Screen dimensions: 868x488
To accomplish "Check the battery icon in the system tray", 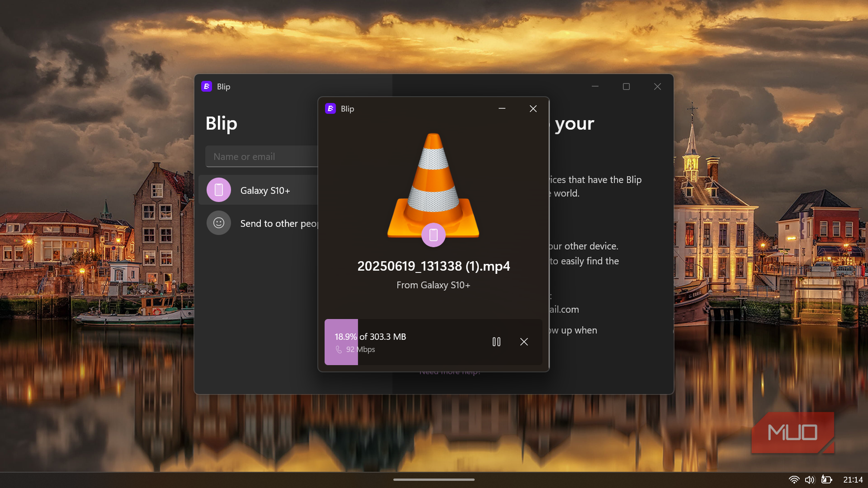I will pyautogui.click(x=827, y=479).
